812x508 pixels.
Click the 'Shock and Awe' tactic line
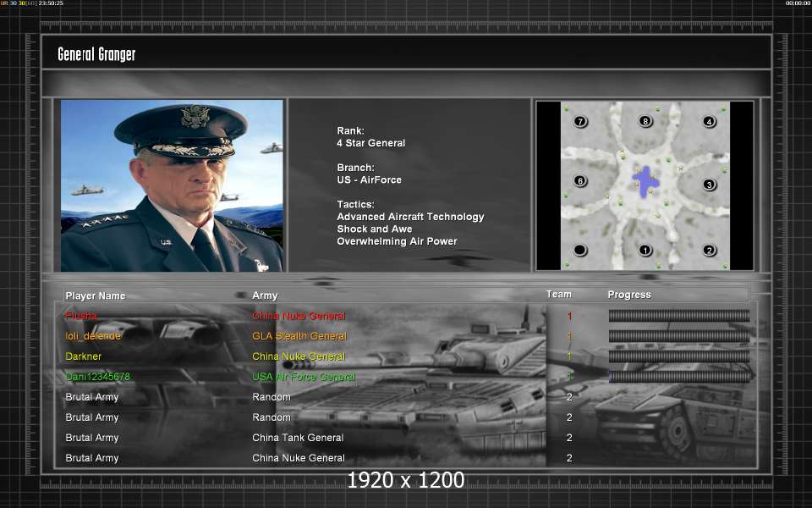click(x=375, y=229)
